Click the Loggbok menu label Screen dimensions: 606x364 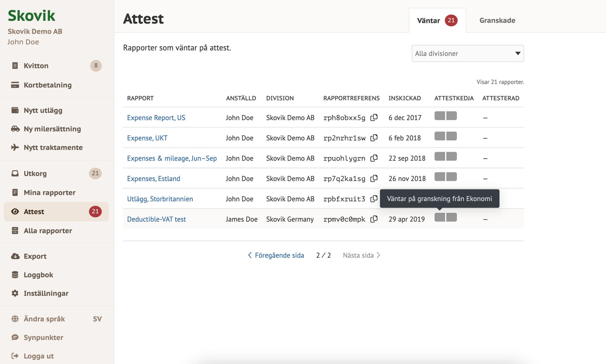(x=38, y=275)
